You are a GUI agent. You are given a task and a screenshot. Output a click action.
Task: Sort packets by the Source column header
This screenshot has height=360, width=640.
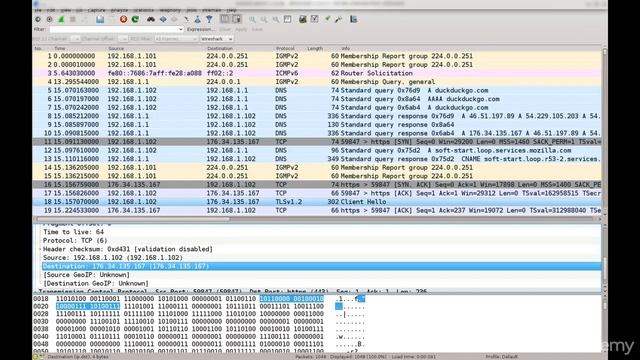click(x=116, y=48)
